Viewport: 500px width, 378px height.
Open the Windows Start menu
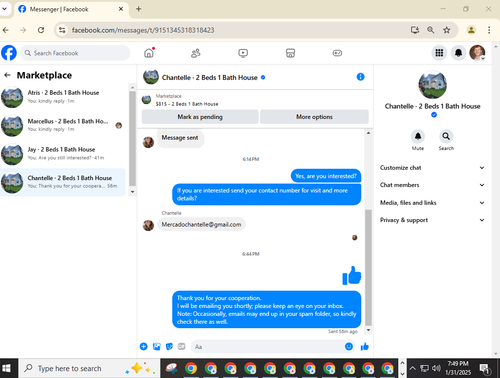coord(6,368)
